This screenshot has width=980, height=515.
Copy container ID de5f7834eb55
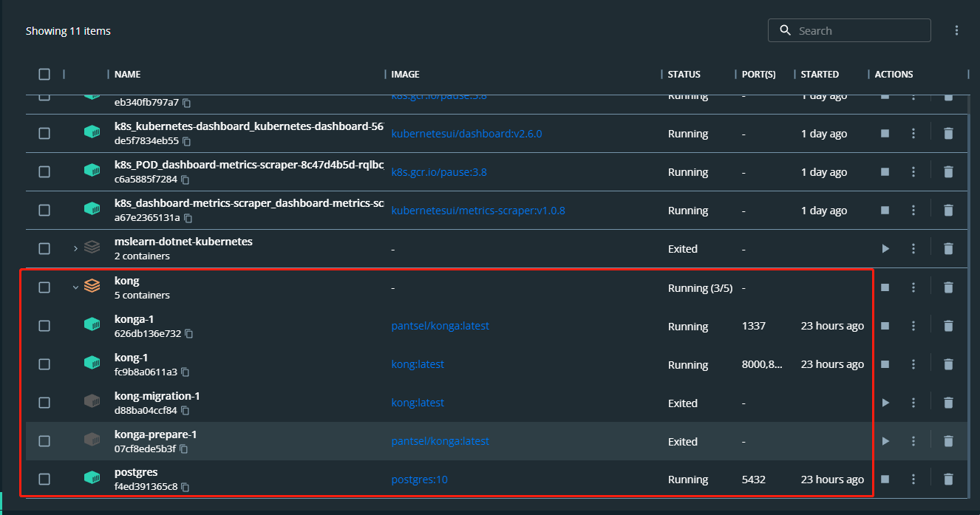pos(187,141)
